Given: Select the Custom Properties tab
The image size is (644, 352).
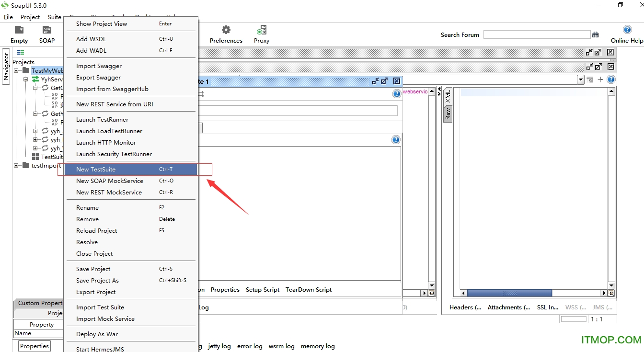Looking at the screenshot, I should (x=40, y=303).
